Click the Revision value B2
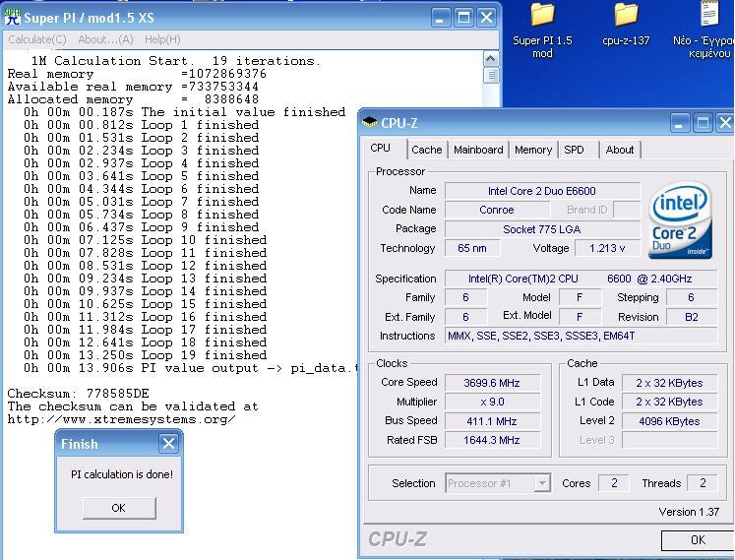Image resolution: width=735 pixels, height=560 pixels. click(x=692, y=317)
